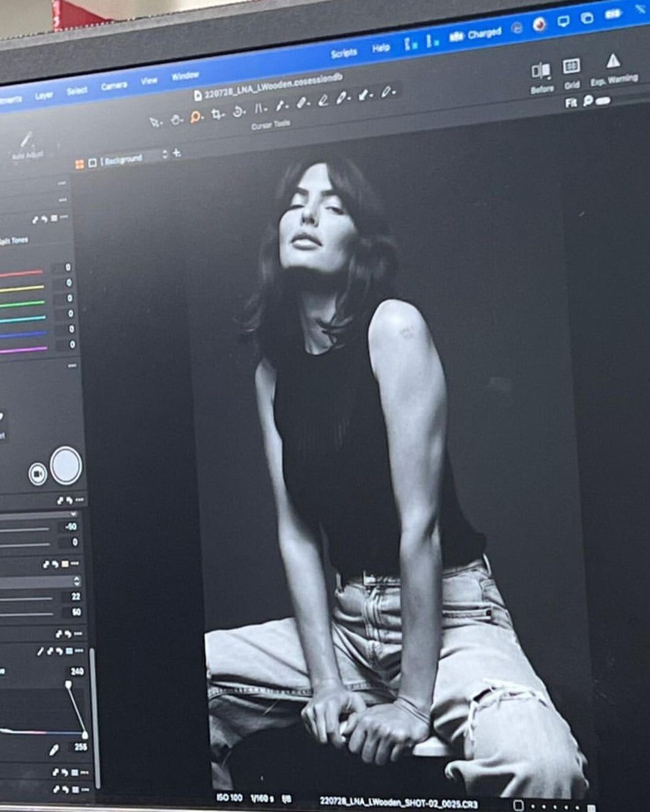Click the ISO 100 readout
The image size is (650, 812).
click(229, 798)
